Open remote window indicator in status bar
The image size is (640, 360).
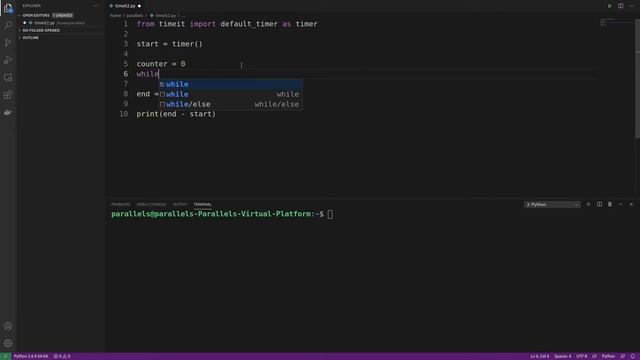pos(5,356)
